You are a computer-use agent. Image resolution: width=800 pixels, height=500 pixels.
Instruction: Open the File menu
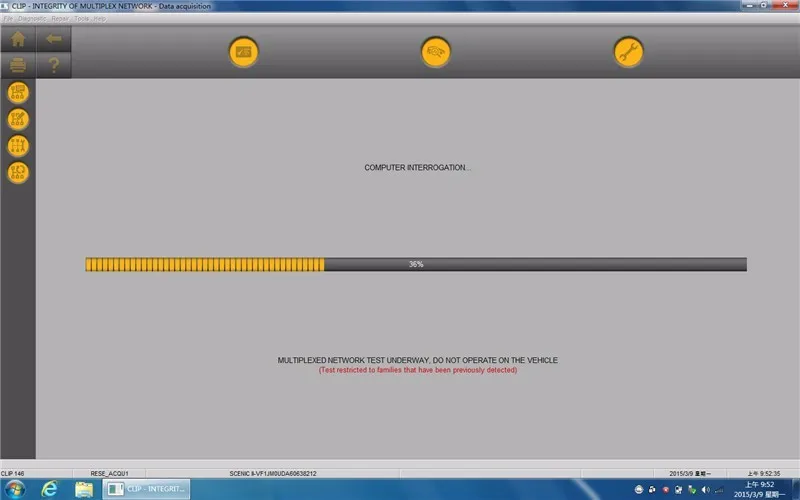coord(8,19)
